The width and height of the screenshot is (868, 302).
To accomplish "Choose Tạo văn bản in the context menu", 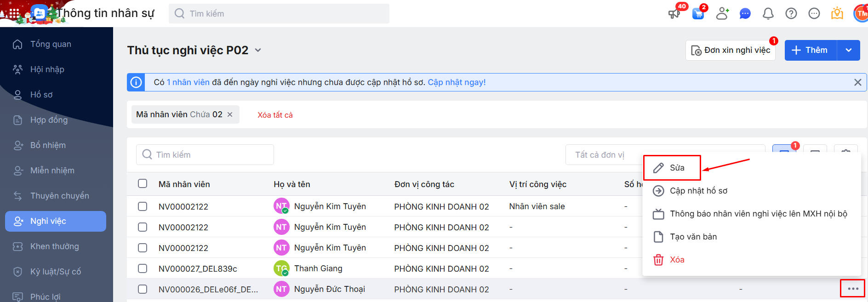I will [752, 237].
